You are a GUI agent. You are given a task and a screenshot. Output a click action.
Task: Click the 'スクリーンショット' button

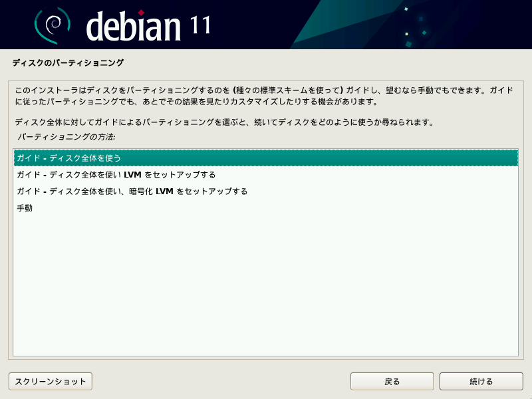[51, 381]
